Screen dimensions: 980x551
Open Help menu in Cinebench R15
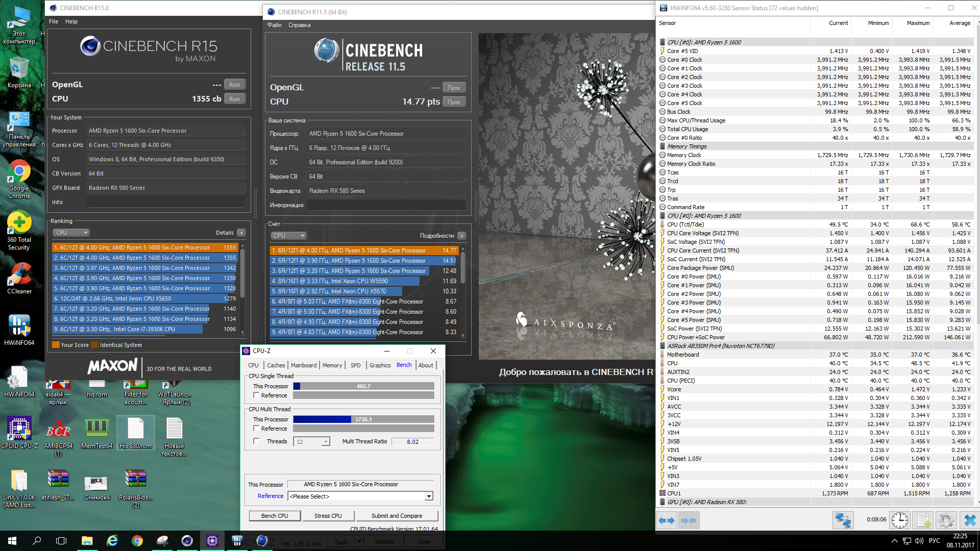(71, 21)
